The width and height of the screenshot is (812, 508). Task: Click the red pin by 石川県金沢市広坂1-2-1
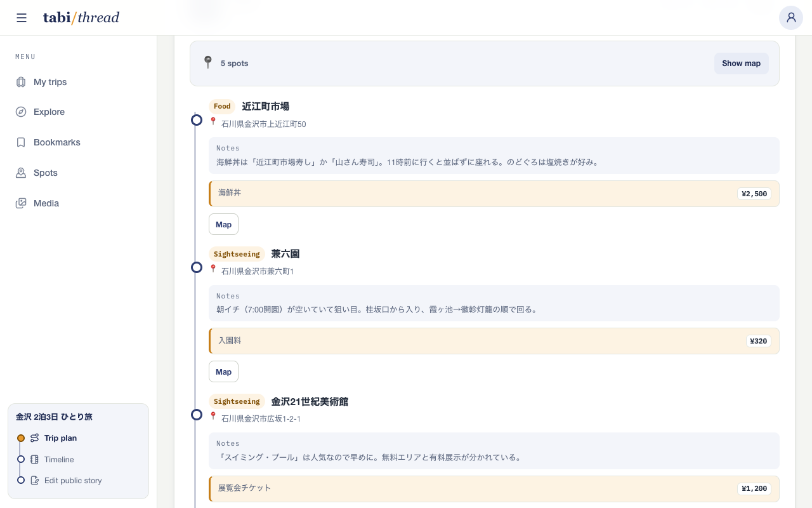213,416
